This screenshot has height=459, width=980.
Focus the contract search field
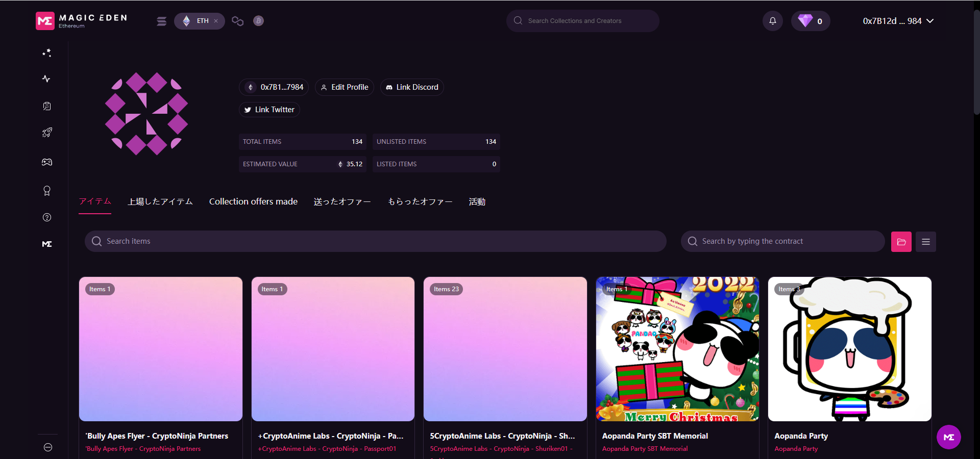point(783,241)
